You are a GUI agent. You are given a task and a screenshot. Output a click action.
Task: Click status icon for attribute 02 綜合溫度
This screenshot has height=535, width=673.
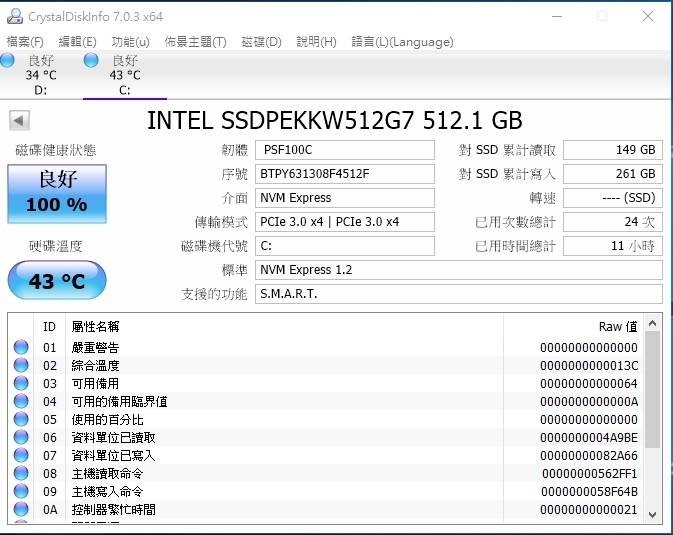[21, 365]
